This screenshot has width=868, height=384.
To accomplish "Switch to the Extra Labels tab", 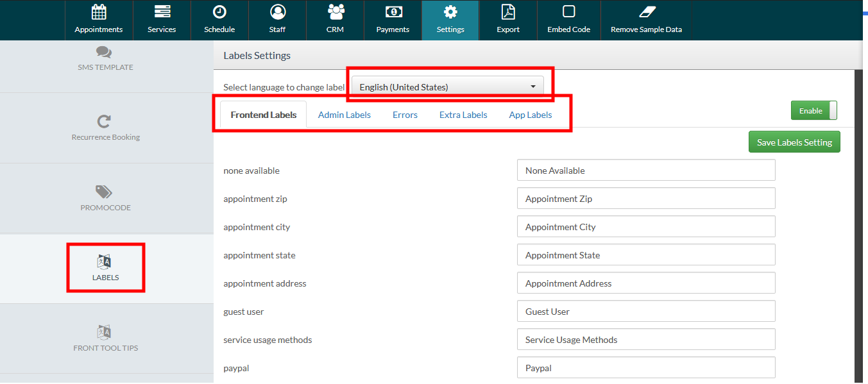I will (x=463, y=115).
